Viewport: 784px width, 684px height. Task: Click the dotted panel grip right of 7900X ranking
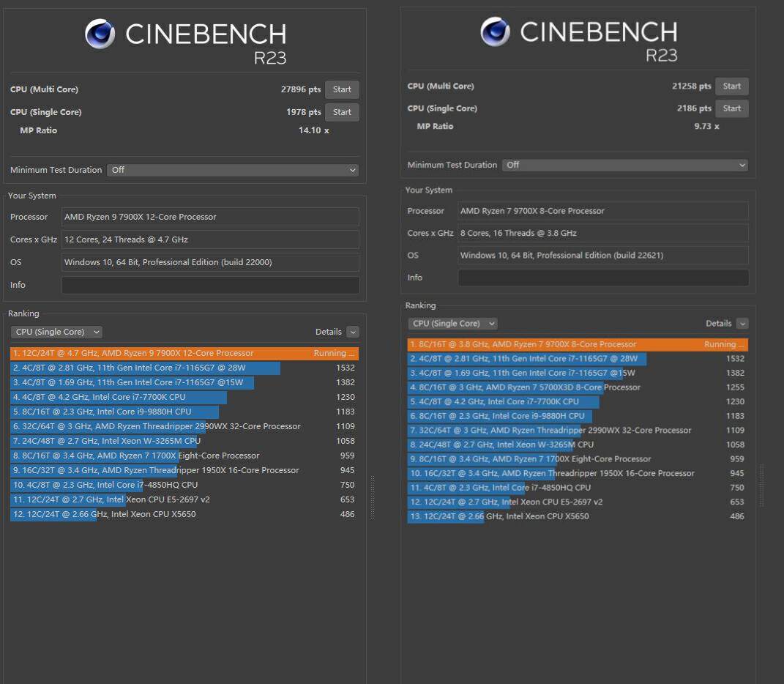(x=373, y=497)
